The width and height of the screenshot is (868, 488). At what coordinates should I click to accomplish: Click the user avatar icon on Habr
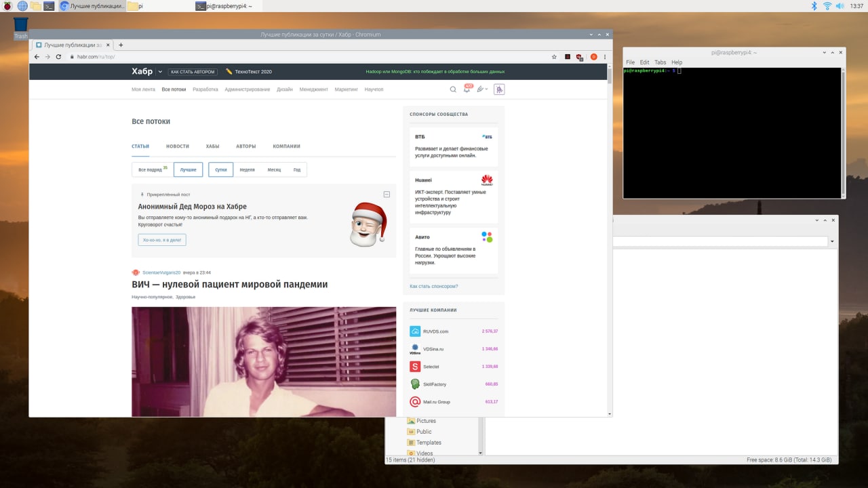pos(499,89)
